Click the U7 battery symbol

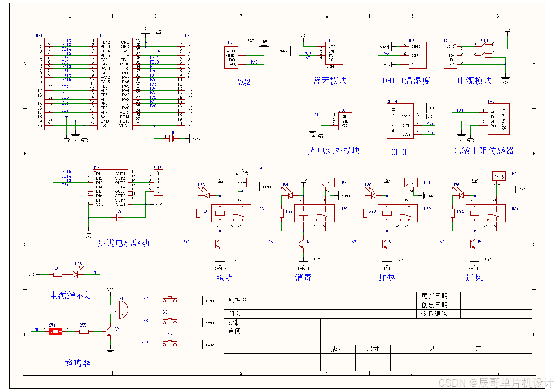[x=172, y=139]
